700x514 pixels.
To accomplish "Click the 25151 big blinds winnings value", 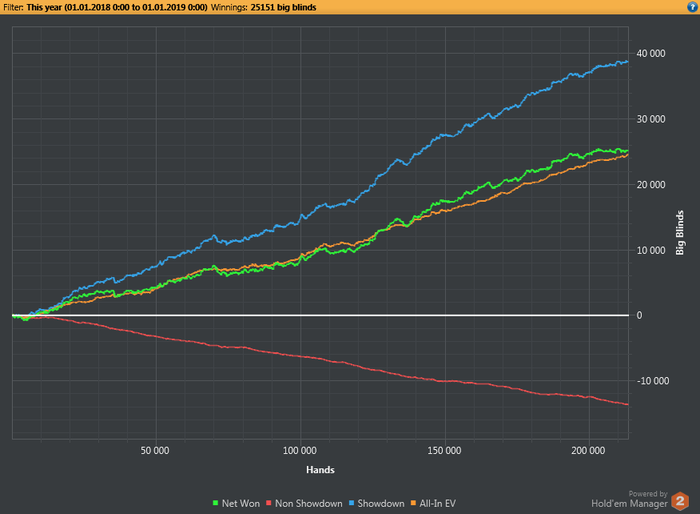I will point(283,7).
